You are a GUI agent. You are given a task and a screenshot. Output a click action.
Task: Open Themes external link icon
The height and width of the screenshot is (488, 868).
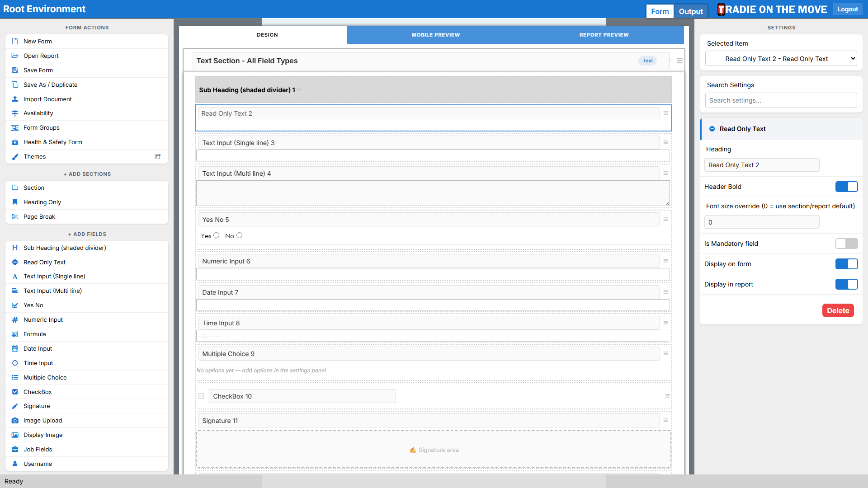click(x=158, y=156)
